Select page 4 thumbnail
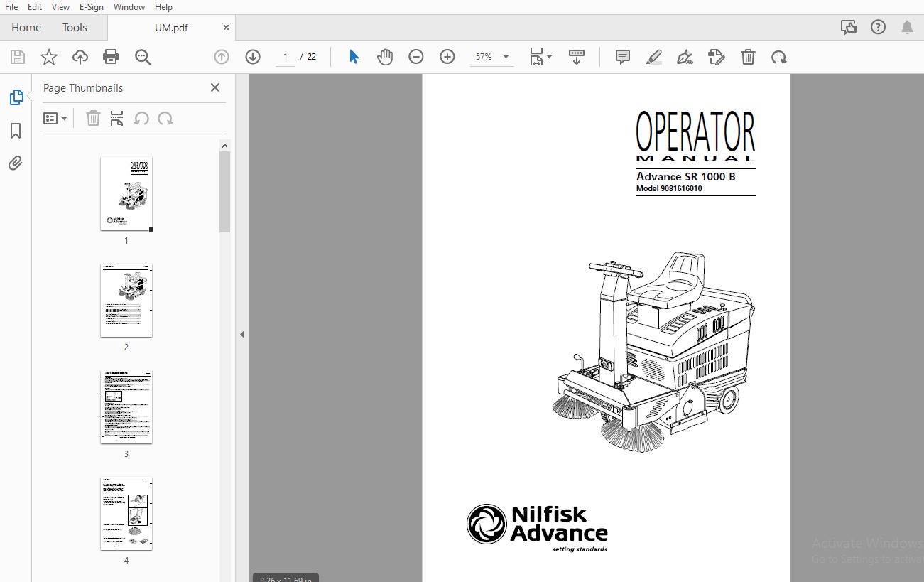The height and width of the screenshot is (582, 924). click(x=126, y=514)
